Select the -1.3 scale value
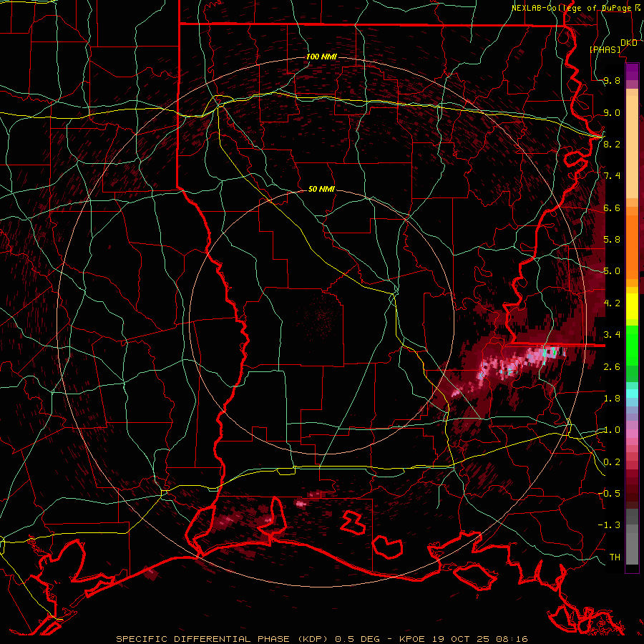The height and width of the screenshot is (644, 644). coord(609,525)
